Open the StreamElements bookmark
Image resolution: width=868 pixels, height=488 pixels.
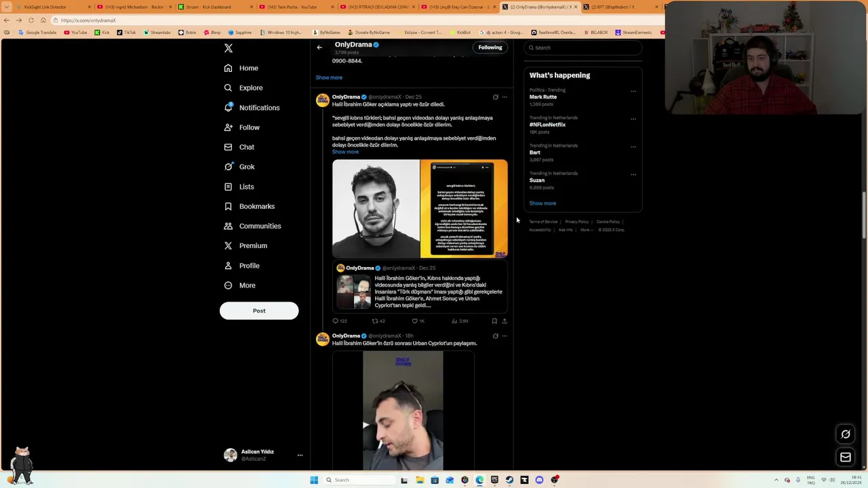pyautogui.click(x=633, y=33)
